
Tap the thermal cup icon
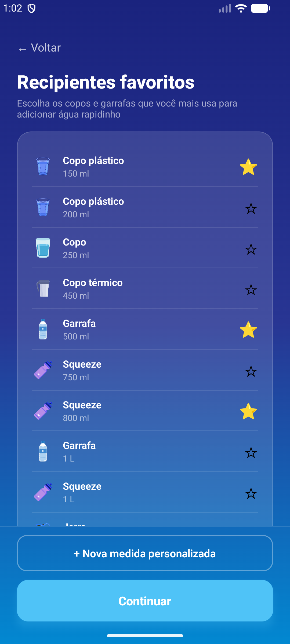tap(43, 289)
